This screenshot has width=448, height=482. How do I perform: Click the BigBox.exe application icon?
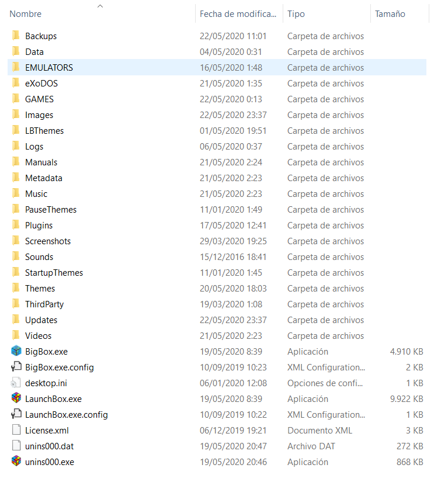tap(16, 351)
